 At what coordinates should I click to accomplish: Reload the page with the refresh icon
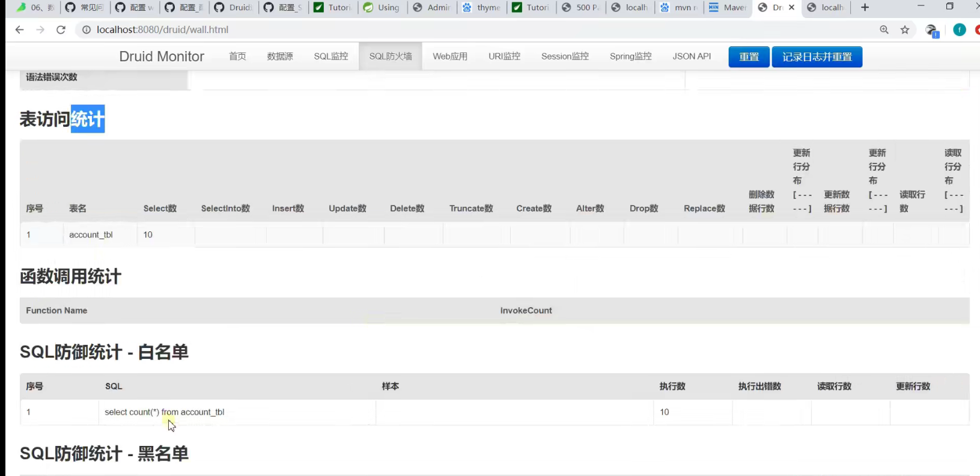[x=61, y=29]
